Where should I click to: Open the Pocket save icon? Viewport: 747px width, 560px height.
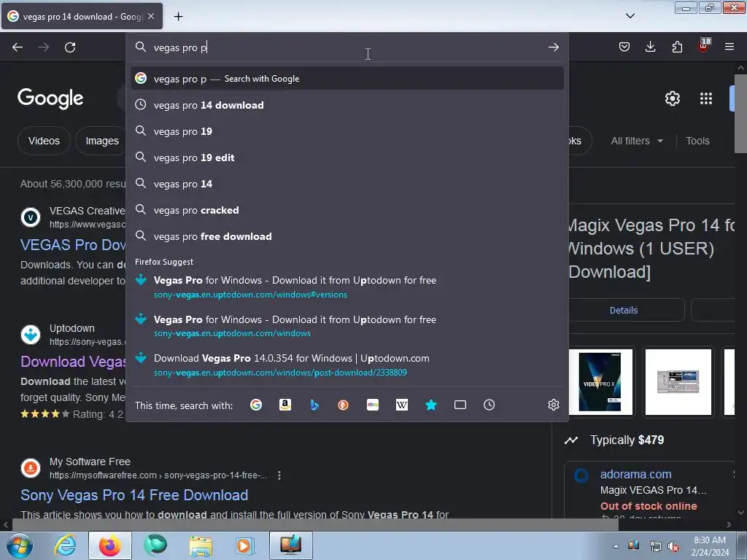[x=624, y=47]
